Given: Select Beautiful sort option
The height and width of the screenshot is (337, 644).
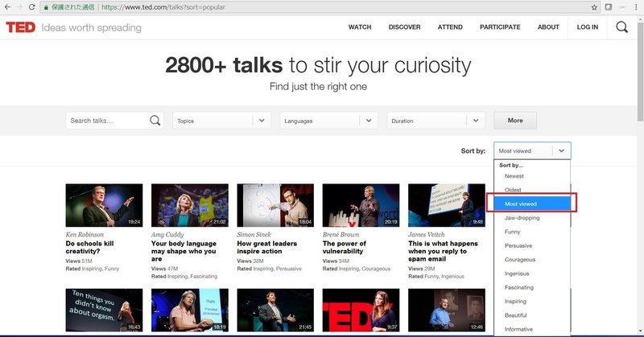Looking at the screenshot, I should pos(516,315).
